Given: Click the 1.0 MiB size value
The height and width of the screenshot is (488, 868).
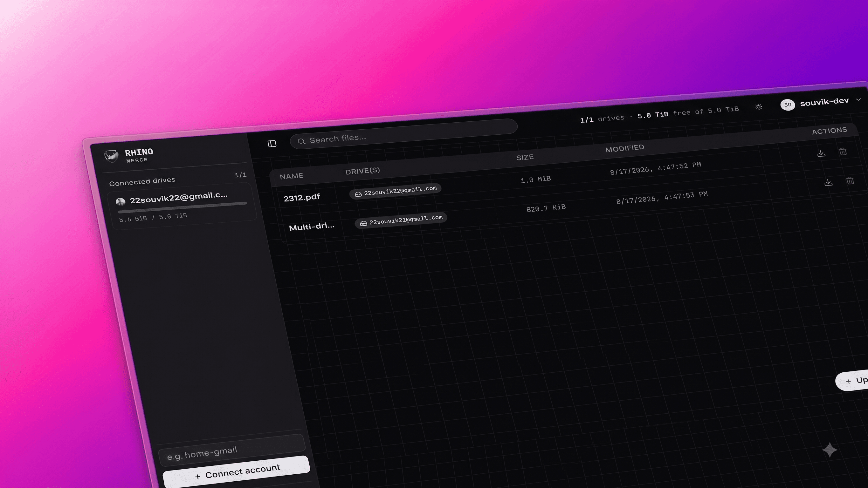Looking at the screenshot, I should [535, 179].
